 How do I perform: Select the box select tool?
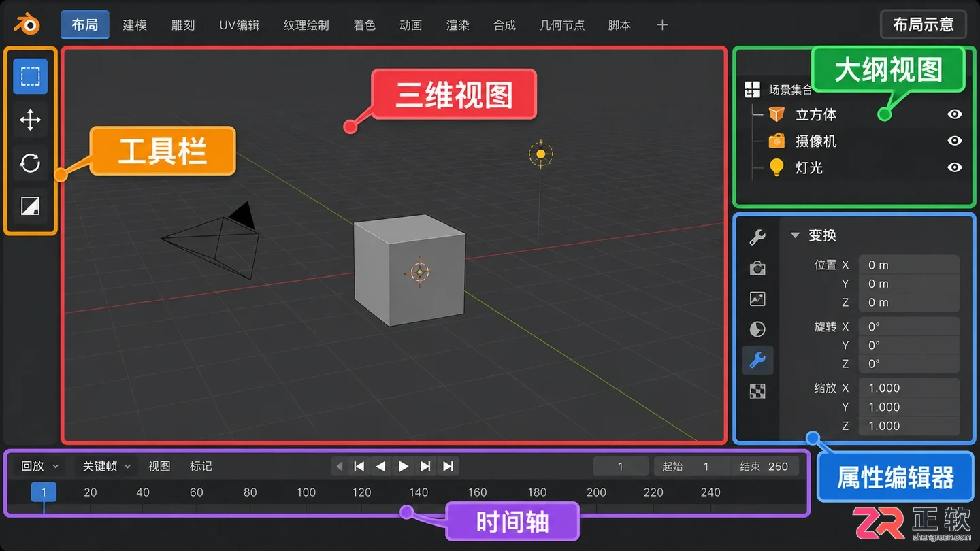pyautogui.click(x=30, y=76)
